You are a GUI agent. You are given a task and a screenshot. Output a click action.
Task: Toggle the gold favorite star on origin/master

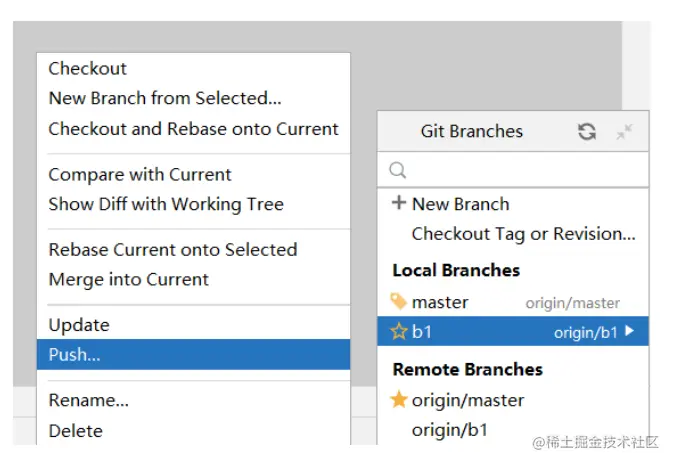pyautogui.click(x=399, y=400)
